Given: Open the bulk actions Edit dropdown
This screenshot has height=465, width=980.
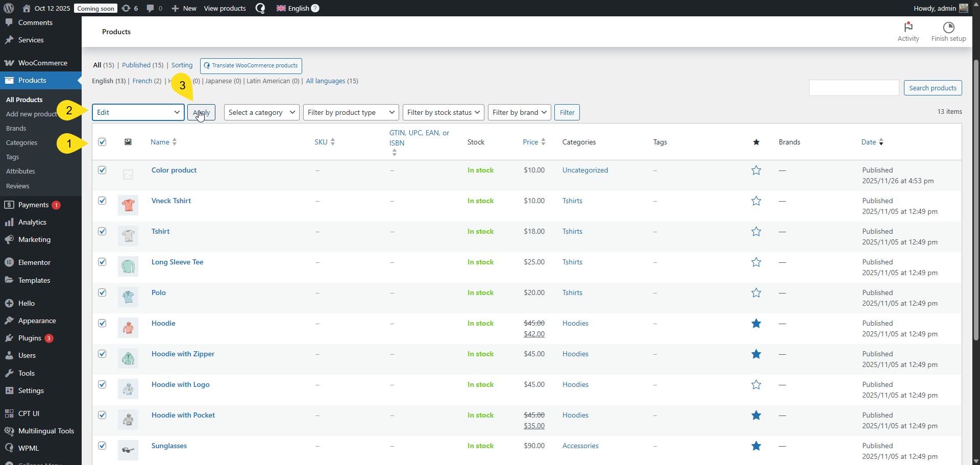Looking at the screenshot, I should [138, 112].
